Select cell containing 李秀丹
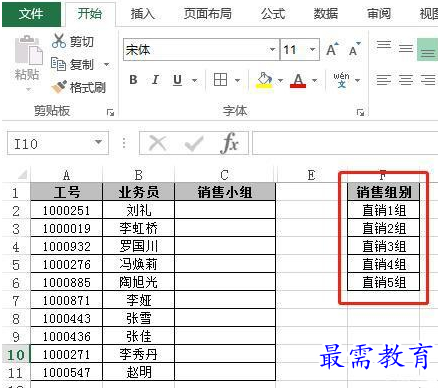Screen dimensions: 441x388 (x=139, y=354)
